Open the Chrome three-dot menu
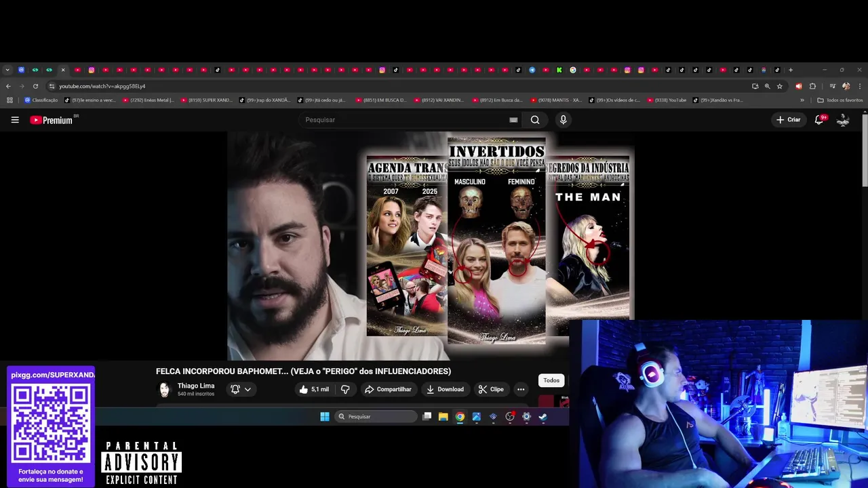The height and width of the screenshot is (488, 868). [x=860, y=86]
